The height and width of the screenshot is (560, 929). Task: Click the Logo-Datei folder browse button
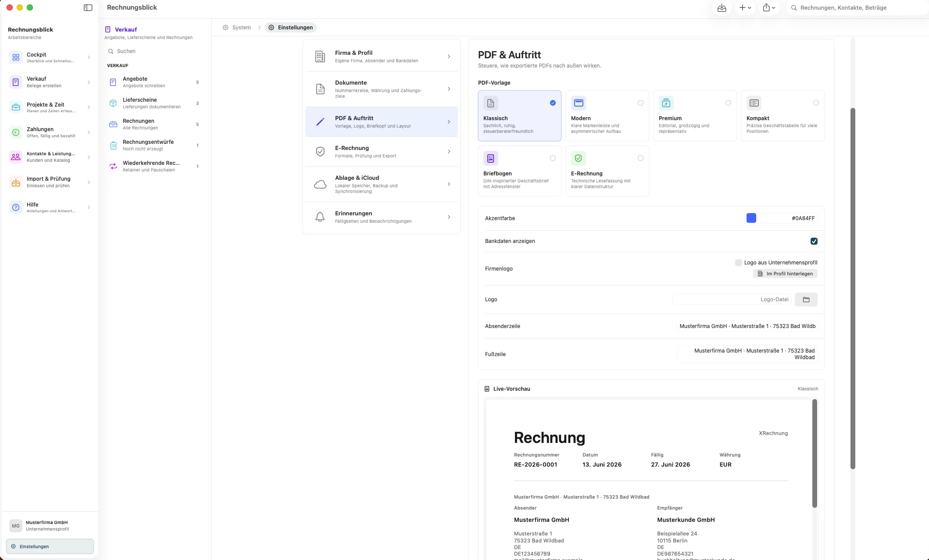(806, 300)
